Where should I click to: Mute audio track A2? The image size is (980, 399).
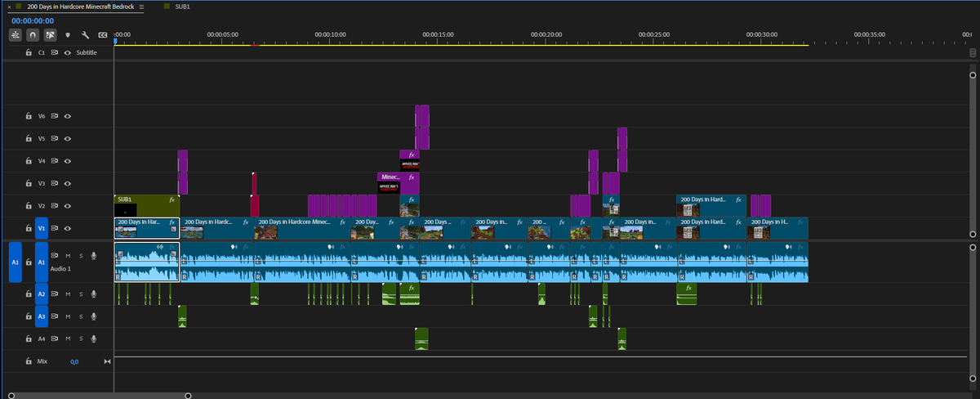coord(68,294)
